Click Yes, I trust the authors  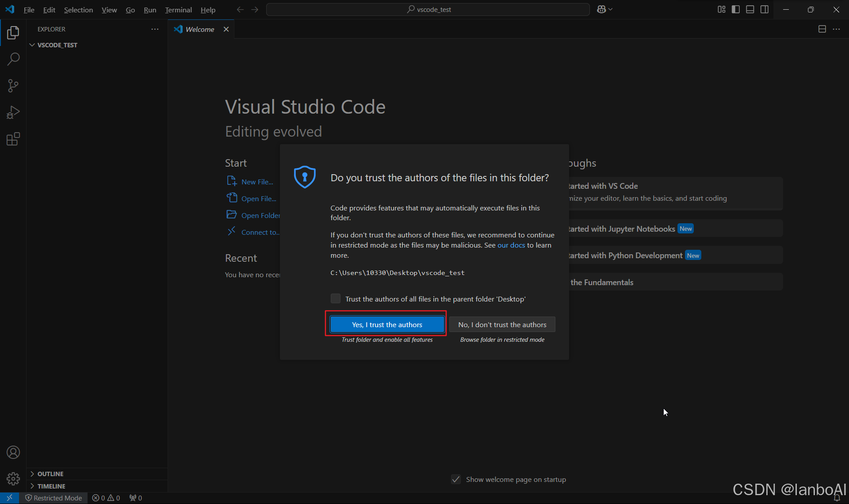point(387,325)
